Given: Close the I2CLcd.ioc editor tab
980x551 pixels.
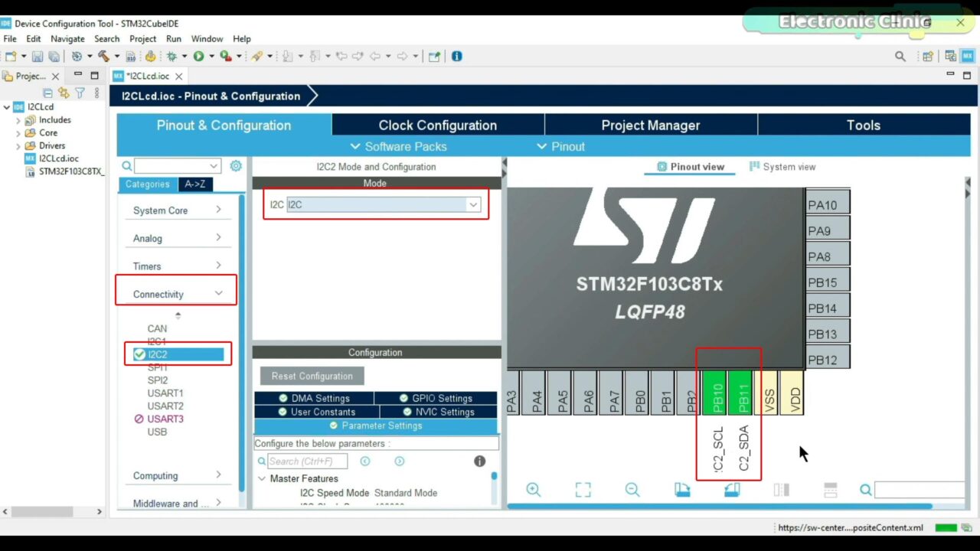Looking at the screenshot, I should [x=179, y=76].
